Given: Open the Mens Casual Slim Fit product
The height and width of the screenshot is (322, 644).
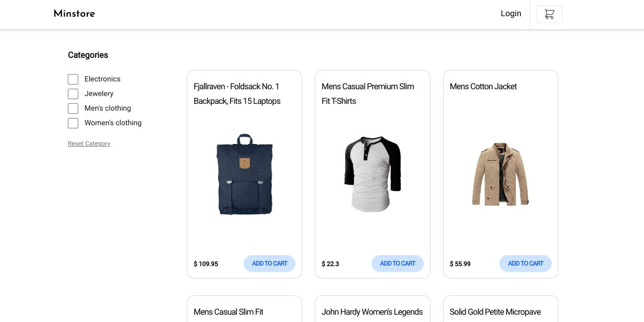Looking at the screenshot, I should tap(228, 312).
